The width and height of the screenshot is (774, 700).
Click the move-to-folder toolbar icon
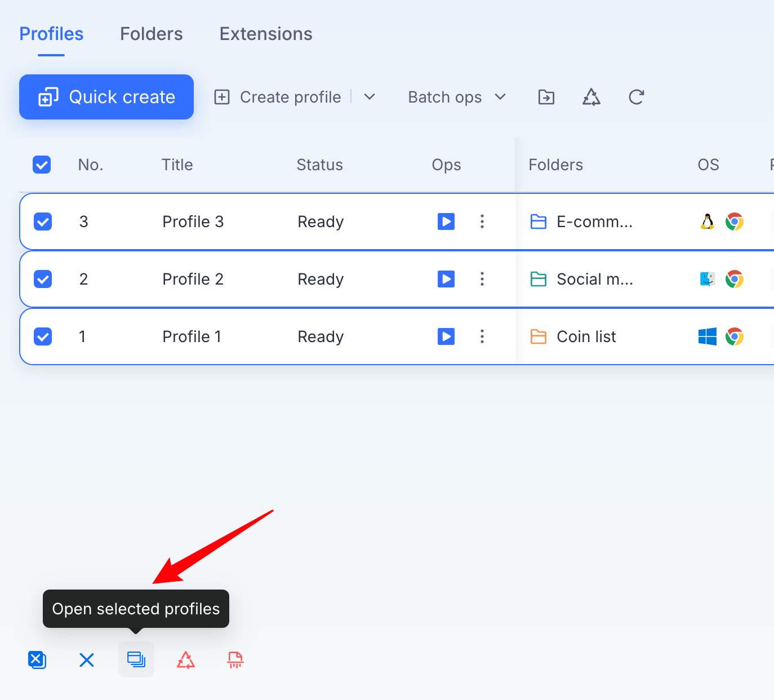pos(546,97)
